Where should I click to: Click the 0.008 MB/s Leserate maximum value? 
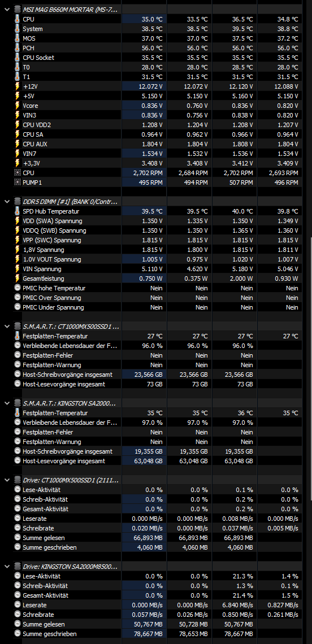(x=237, y=519)
